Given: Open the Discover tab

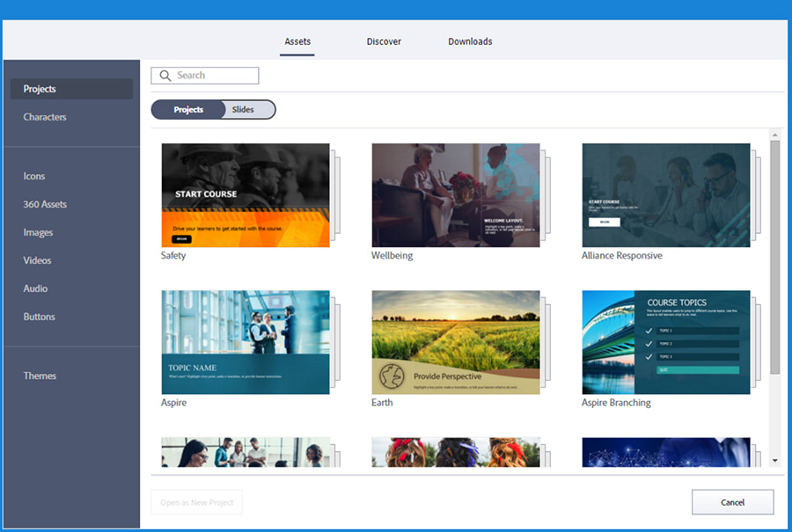Looking at the screenshot, I should [384, 41].
